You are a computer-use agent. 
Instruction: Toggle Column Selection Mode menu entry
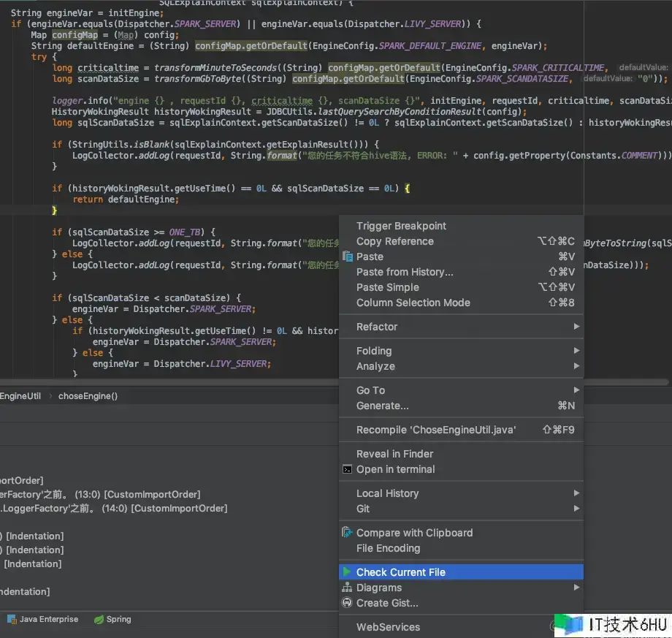tap(461, 303)
